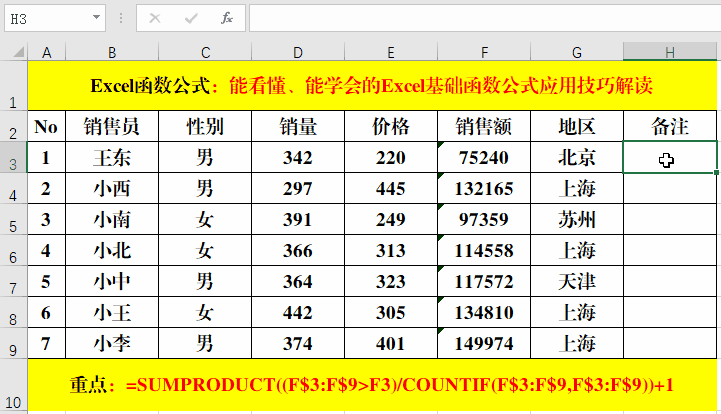Select column D header
The image size is (721, 414).
298,52
